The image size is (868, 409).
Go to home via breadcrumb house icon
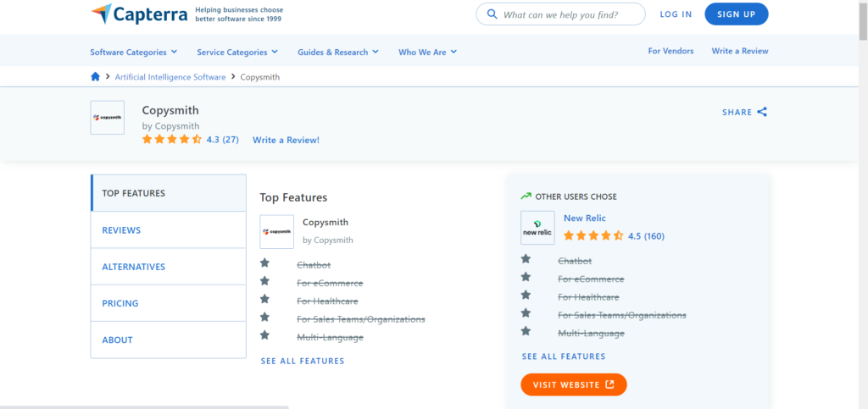point(95,77)
